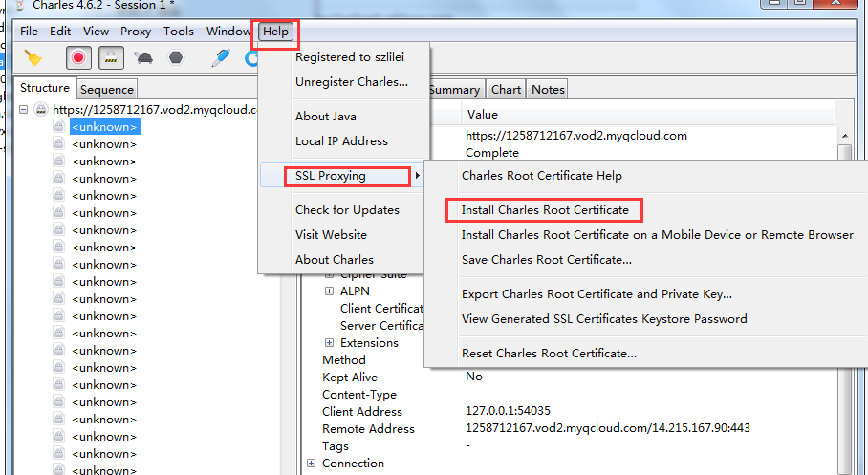Toggle the red record button
Viewport: 868px width, 475px height.
(x=78, y=57)
